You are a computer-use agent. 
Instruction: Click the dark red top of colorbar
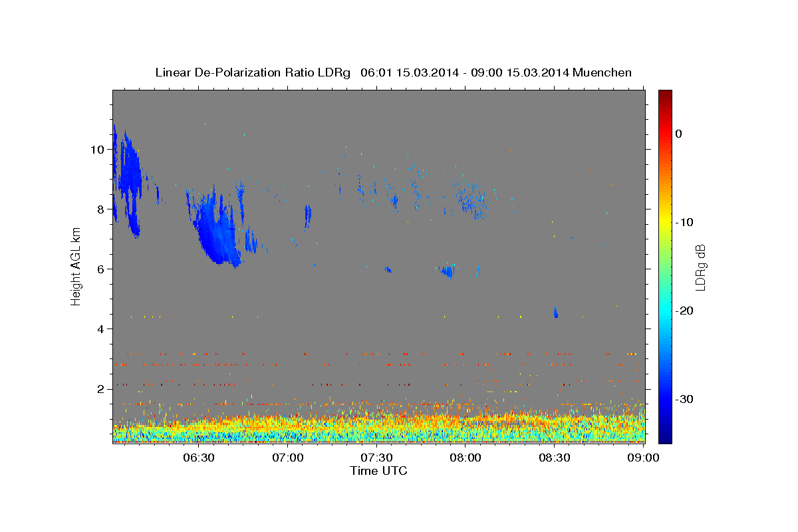tap(665, 95)
